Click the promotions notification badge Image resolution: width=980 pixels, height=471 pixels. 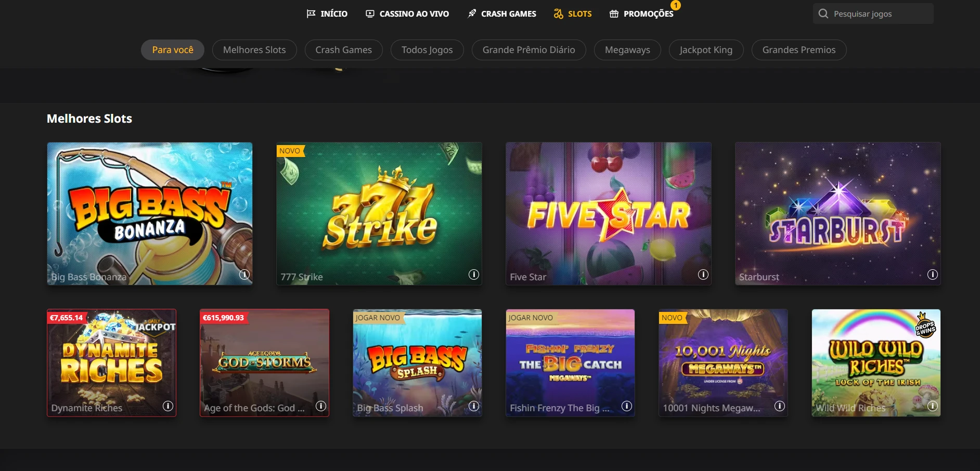pos(675,5)
